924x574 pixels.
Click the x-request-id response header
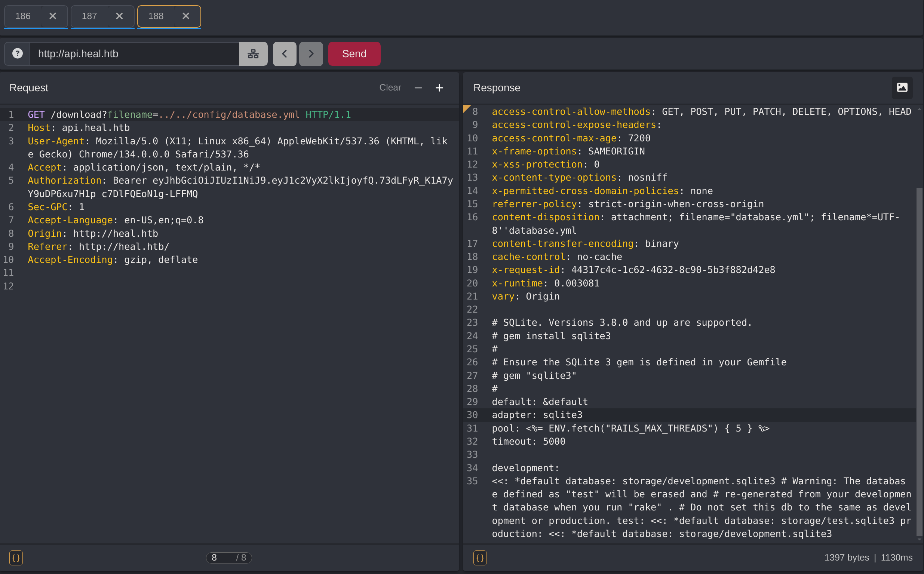(x=633, y=270)
